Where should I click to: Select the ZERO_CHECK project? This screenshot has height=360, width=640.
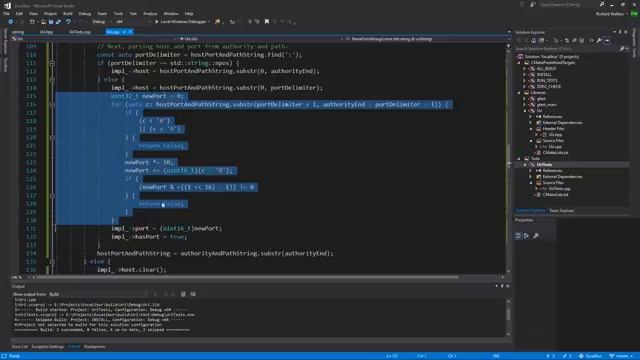click(549, 87)
